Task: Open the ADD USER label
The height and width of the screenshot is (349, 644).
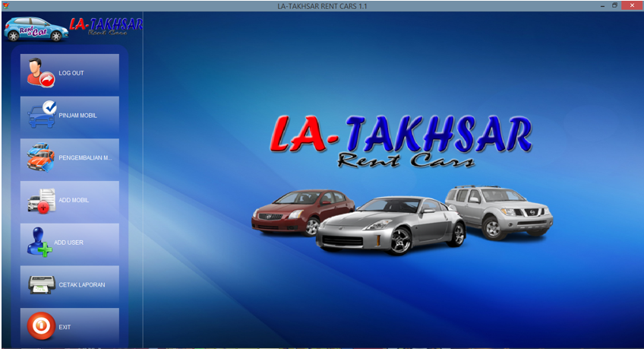Action: (68, 243)
